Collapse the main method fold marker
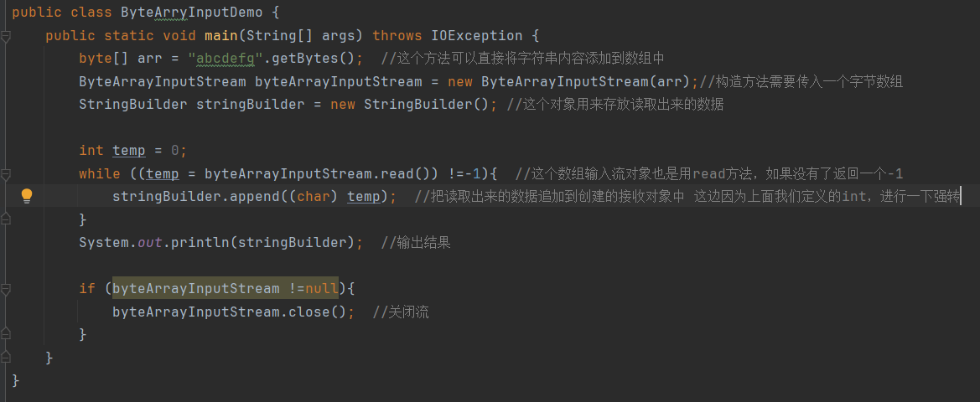 point(6,36)
